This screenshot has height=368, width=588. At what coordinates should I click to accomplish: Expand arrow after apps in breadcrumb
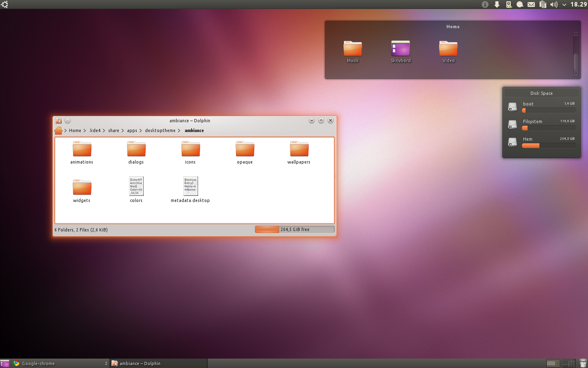click(x=140, y=131)
